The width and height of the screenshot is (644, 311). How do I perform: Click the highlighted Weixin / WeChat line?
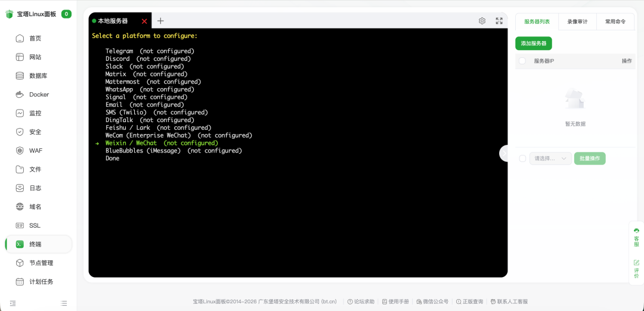click(x=162, y=143)
